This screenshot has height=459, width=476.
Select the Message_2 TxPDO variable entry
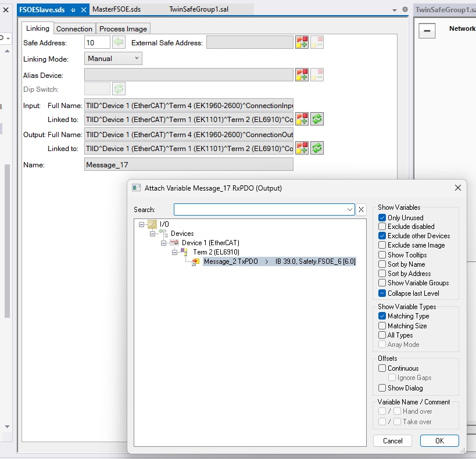[231, 261]
